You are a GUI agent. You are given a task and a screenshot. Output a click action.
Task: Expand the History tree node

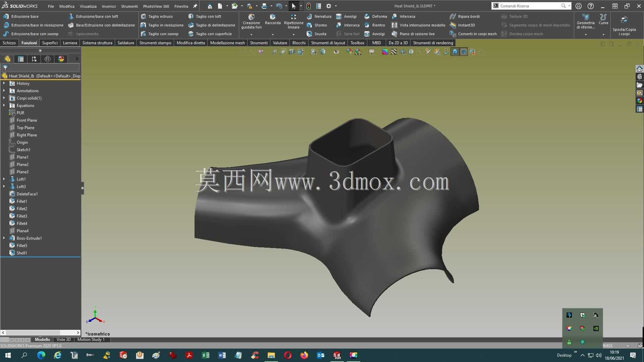point(4,83)
